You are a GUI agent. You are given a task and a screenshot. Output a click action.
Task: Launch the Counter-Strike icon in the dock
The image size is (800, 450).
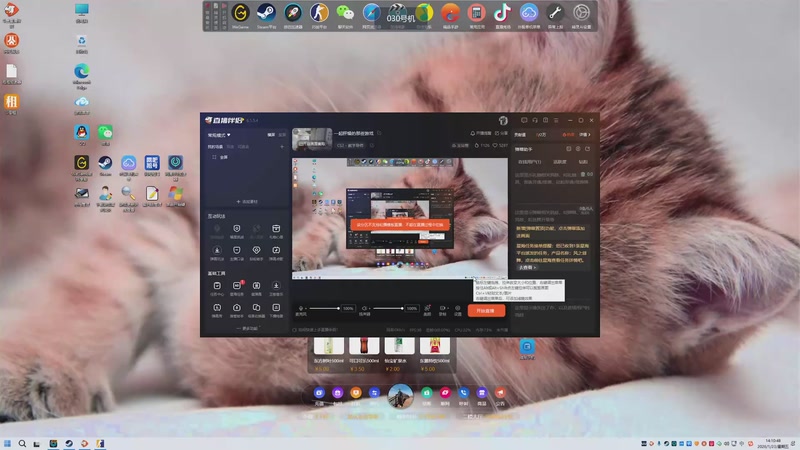pyautogui.click(x=319, y=13)
